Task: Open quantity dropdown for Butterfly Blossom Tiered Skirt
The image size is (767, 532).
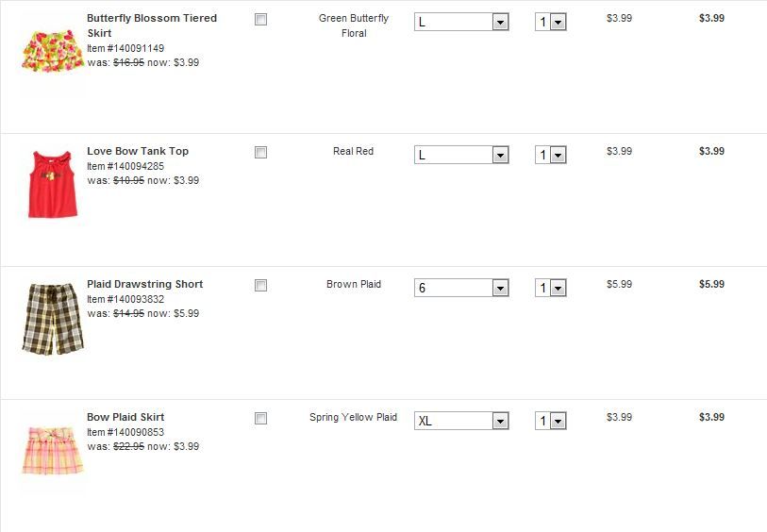Action: click(x=550, y=22)
